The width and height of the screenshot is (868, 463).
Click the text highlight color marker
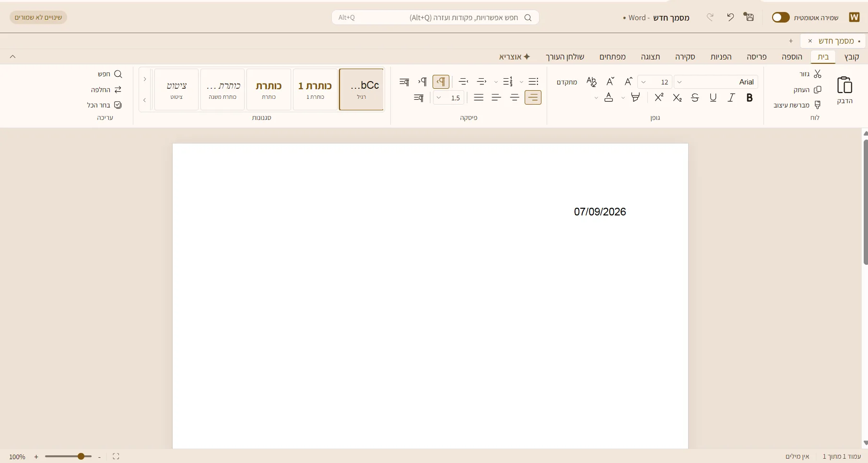[635, 98]
